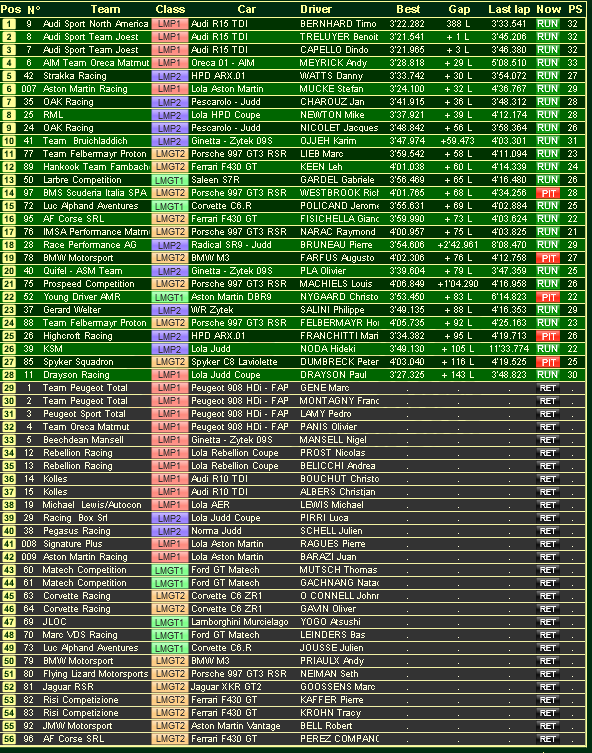Click IMSA Performance Matmut team

click(96, 231)
